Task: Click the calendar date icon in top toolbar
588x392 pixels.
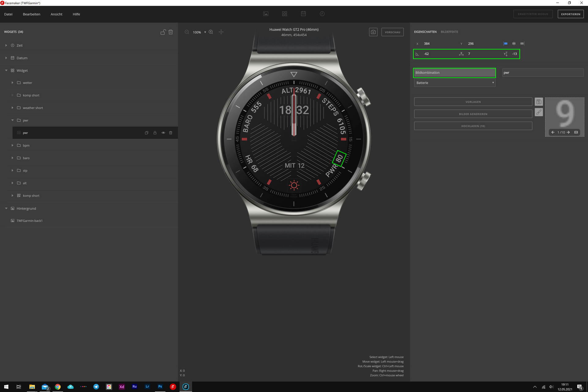Action: [x=303, y=14]
